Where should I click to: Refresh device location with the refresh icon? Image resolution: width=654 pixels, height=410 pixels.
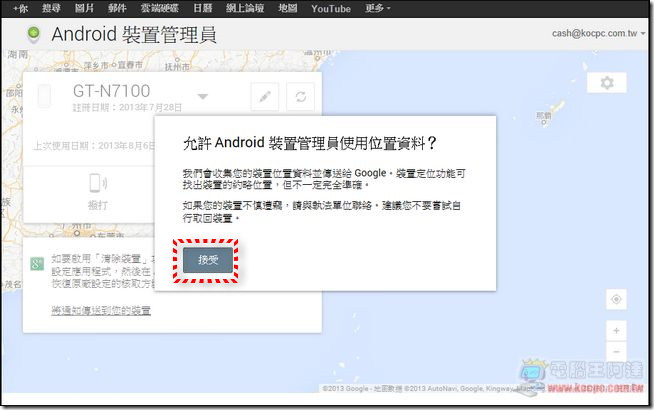click(299, 97)
